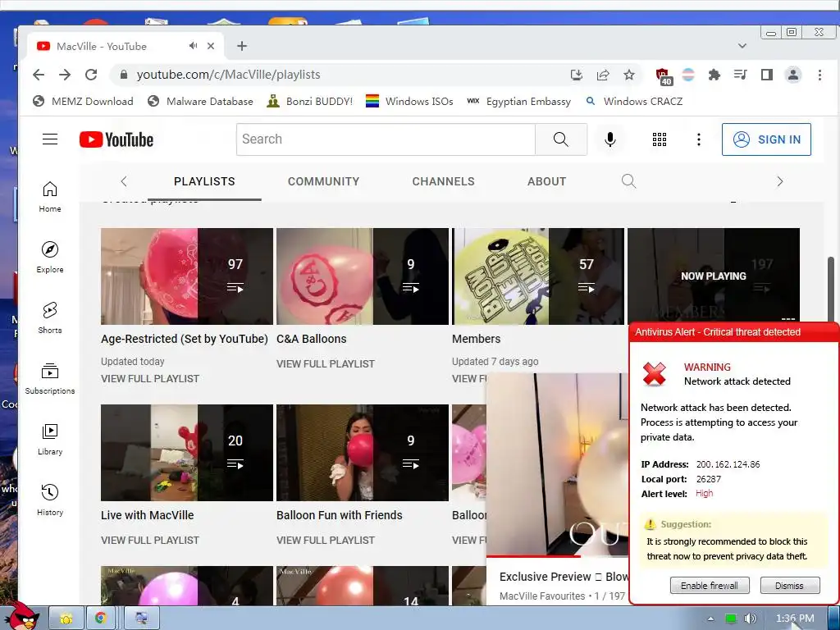
Task: Open History in the sidebar
Action: point(50,500)
